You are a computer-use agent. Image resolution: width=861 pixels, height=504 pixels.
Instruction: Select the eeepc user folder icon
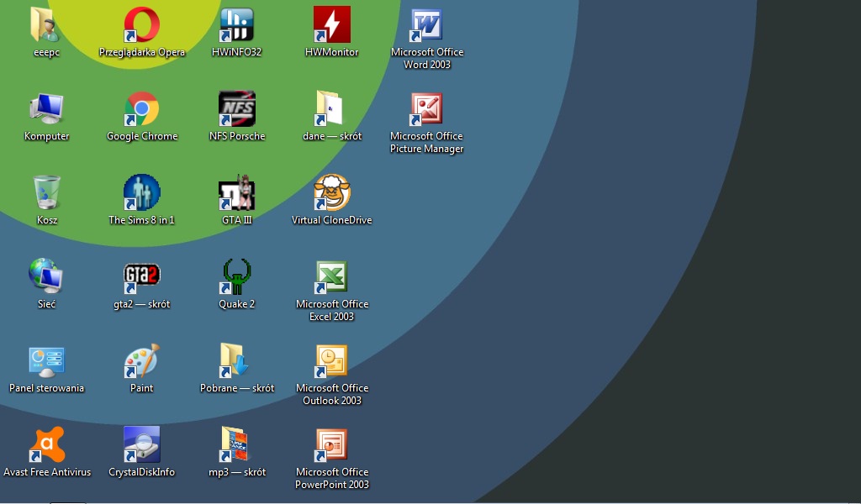(x=46, y=25)
